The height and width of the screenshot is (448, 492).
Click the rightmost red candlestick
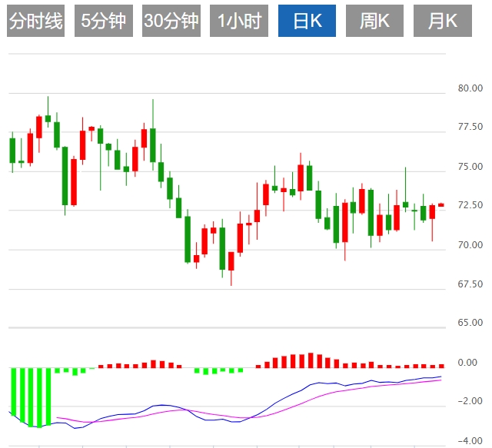pyautogui.click(x=441, y=204)
